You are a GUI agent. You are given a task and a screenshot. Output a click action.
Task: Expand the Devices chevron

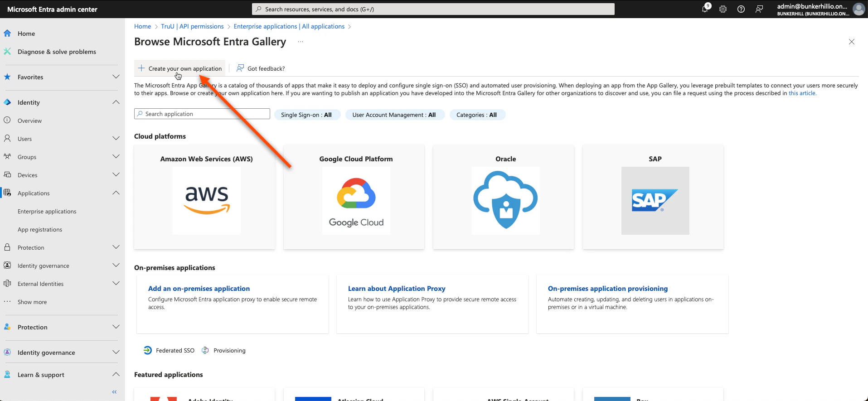pos(116,174)
